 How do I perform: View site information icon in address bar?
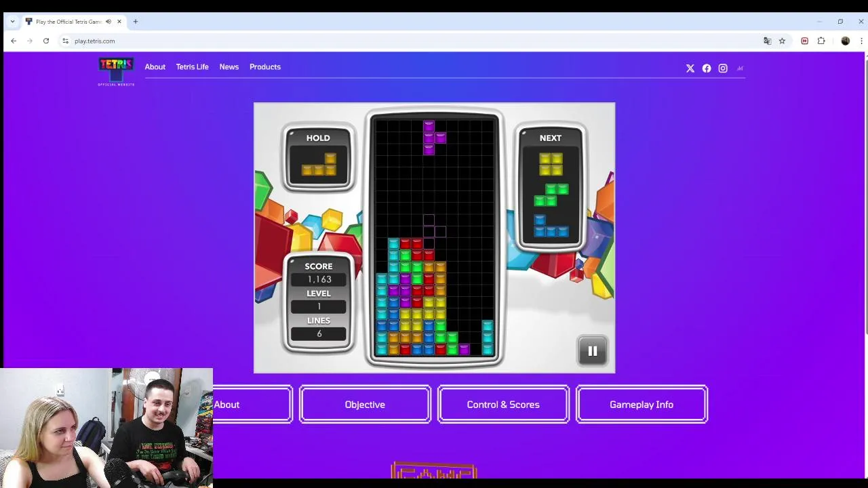click(x=65, y=41)
